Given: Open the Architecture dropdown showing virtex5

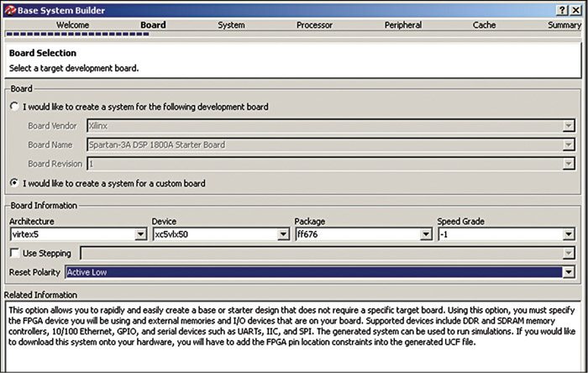Looking at the screenshot, I should point(140,235).
